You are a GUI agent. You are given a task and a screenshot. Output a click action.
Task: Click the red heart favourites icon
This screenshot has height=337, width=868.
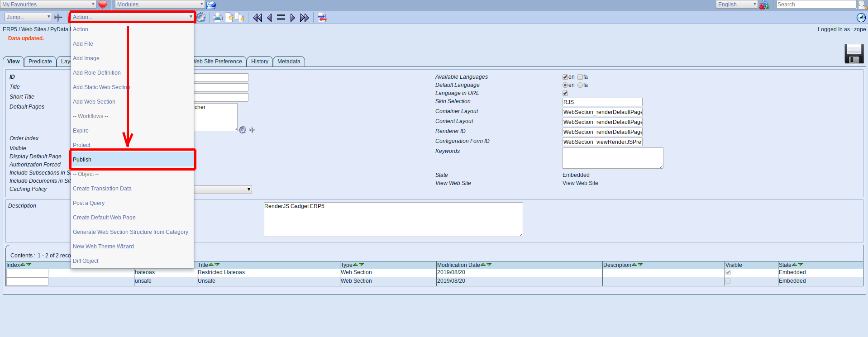[x=103, y=5]
